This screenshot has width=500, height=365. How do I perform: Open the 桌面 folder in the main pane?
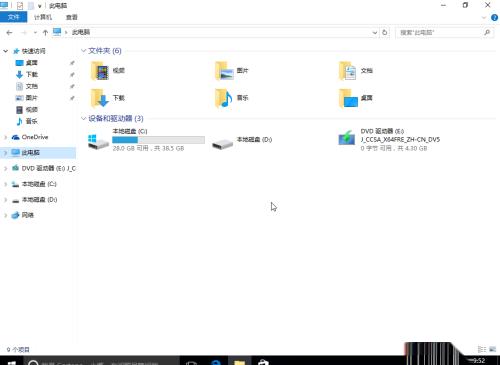pos(356,98)
